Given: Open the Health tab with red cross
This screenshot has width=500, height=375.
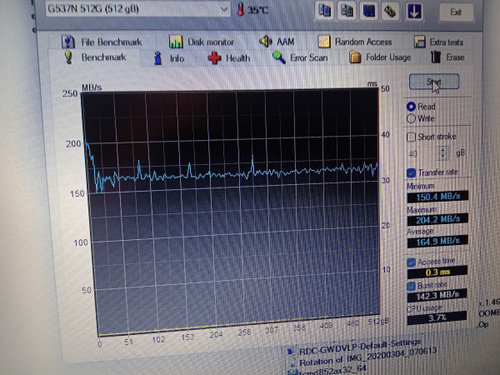Looking at the screenshot, I should click(x=229, y=58).
